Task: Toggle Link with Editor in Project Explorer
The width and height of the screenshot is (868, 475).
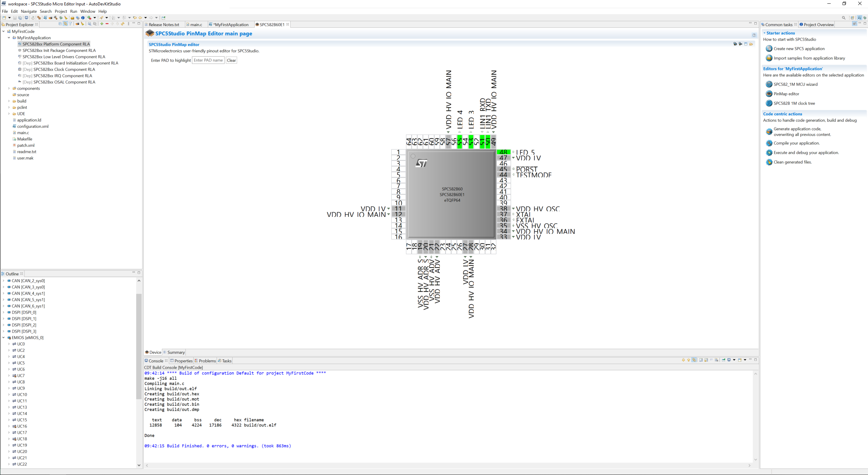Action: pos(65,24)
